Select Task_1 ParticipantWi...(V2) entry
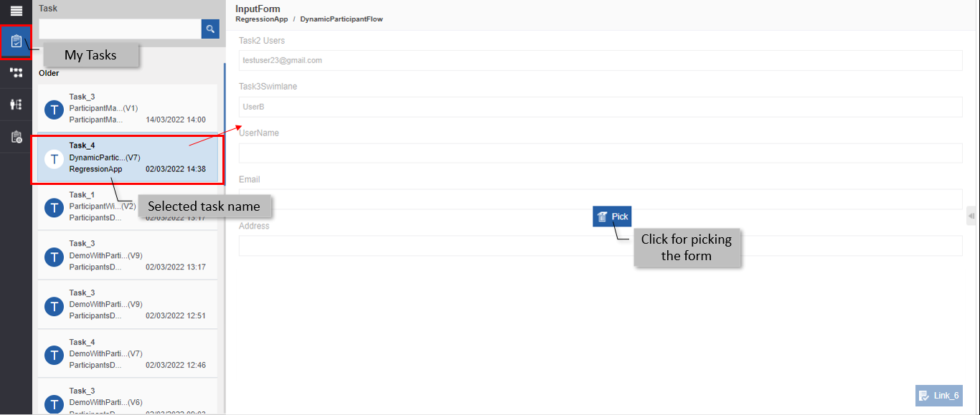The image size is (980, 415). (x=128, y=206)
